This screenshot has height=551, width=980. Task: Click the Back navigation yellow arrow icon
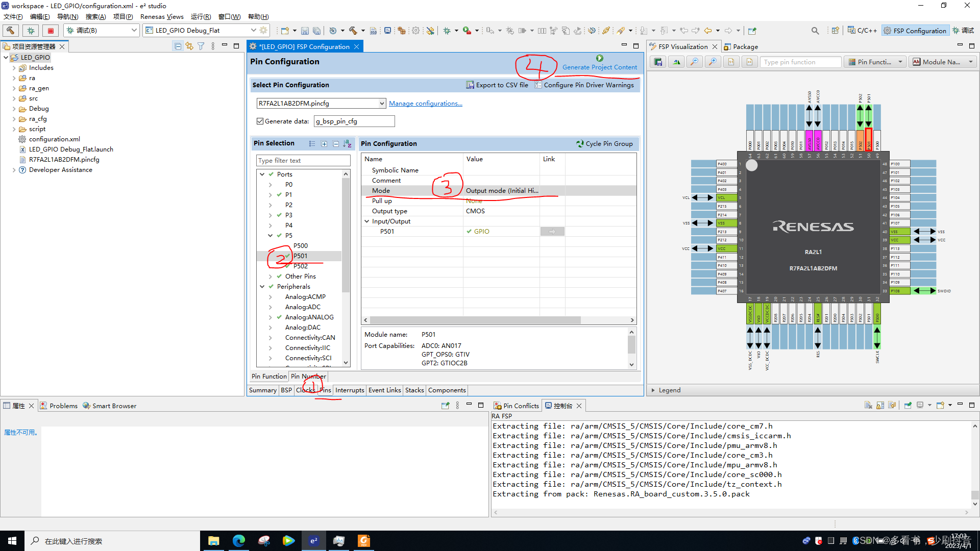coord(708,31)
